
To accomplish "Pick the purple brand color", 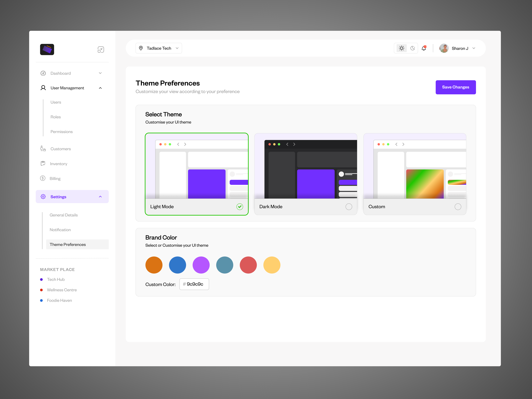I will [201, 265].
